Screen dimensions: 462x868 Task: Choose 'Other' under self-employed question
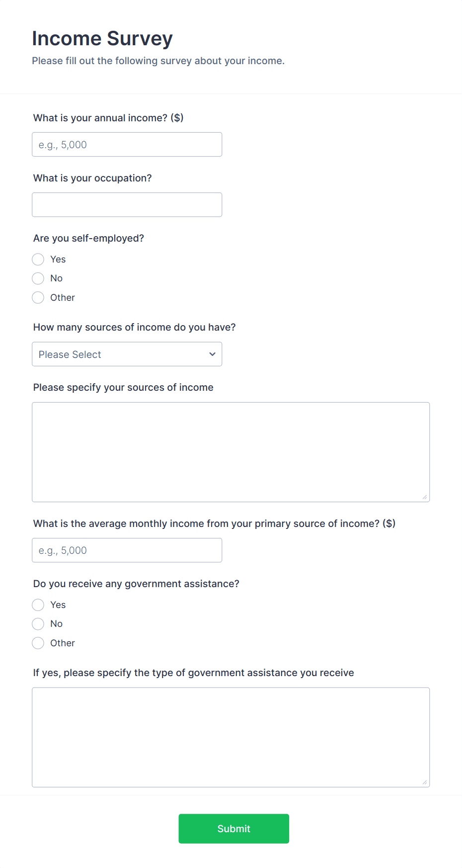[38, 297]
